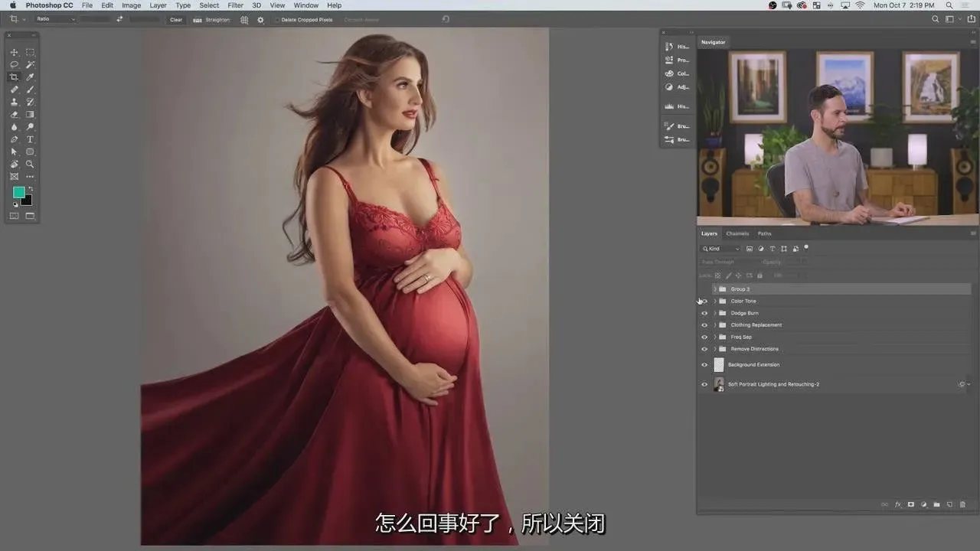Click the crop overlay grid icon
The image size is (980, 551).
[x=244, y=20]
